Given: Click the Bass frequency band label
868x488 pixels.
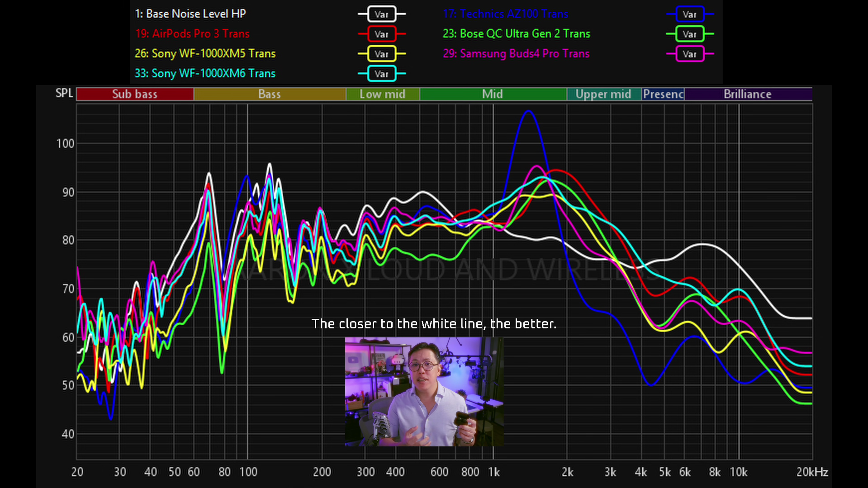Looking at the screenshot, I should pyautogui.click(x=270, y=94).
